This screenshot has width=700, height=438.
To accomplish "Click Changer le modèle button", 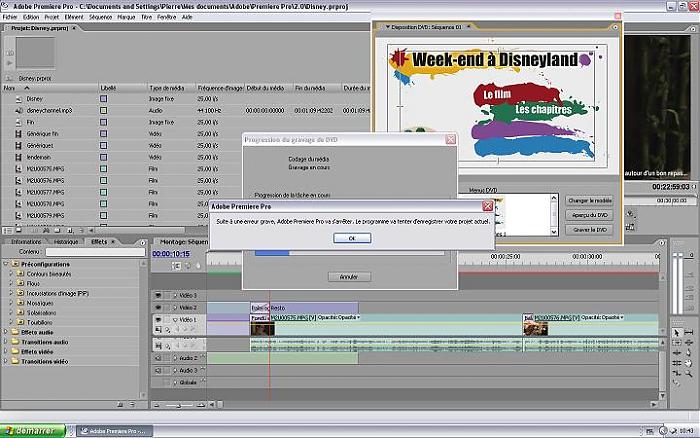I will [589, 201].
